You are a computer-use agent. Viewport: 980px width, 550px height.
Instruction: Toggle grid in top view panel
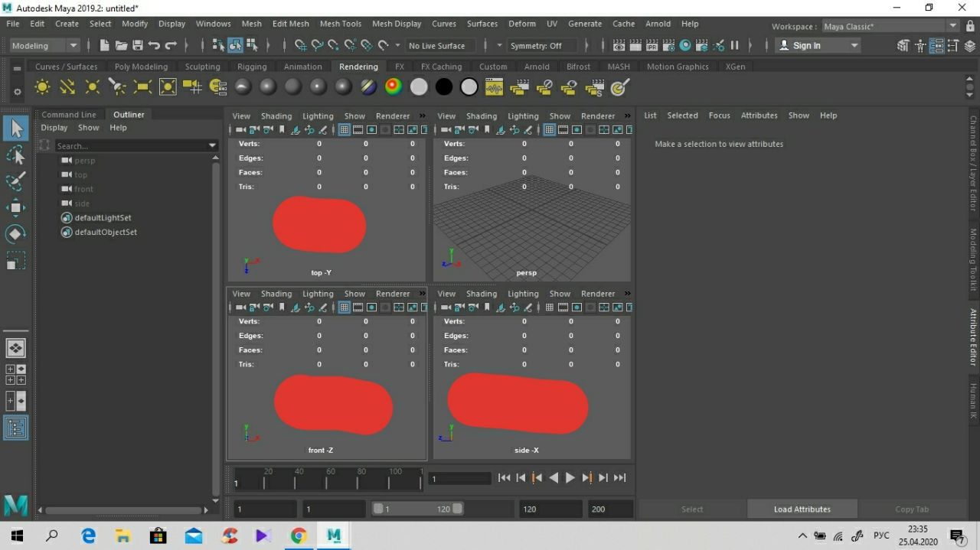[x=345, y=130]
